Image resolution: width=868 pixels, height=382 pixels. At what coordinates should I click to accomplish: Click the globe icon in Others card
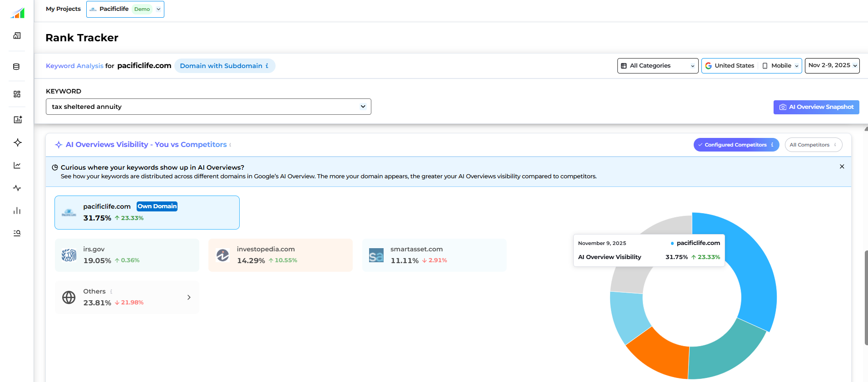69,298
